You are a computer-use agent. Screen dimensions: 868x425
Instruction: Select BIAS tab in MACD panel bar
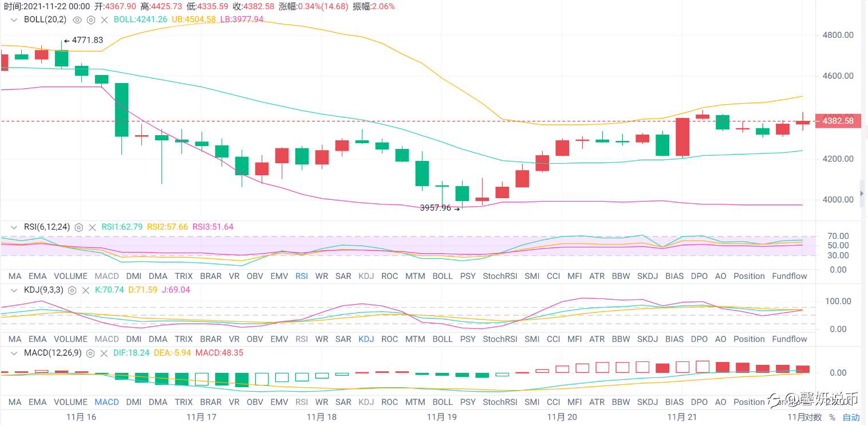coord(675,402)
